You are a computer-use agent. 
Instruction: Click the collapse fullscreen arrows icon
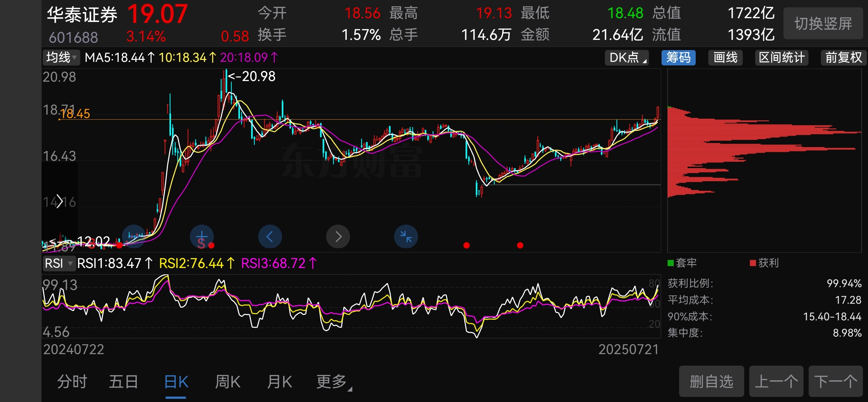pos(406,236)
